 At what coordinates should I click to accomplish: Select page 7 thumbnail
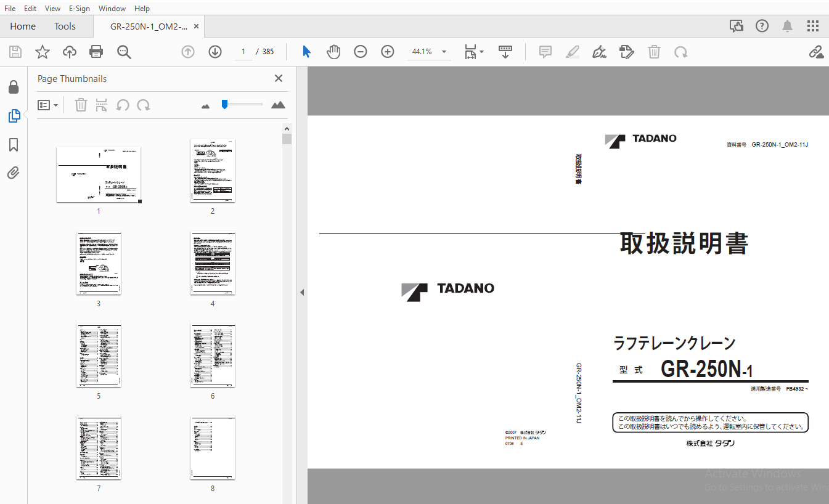tap(99, 448)
